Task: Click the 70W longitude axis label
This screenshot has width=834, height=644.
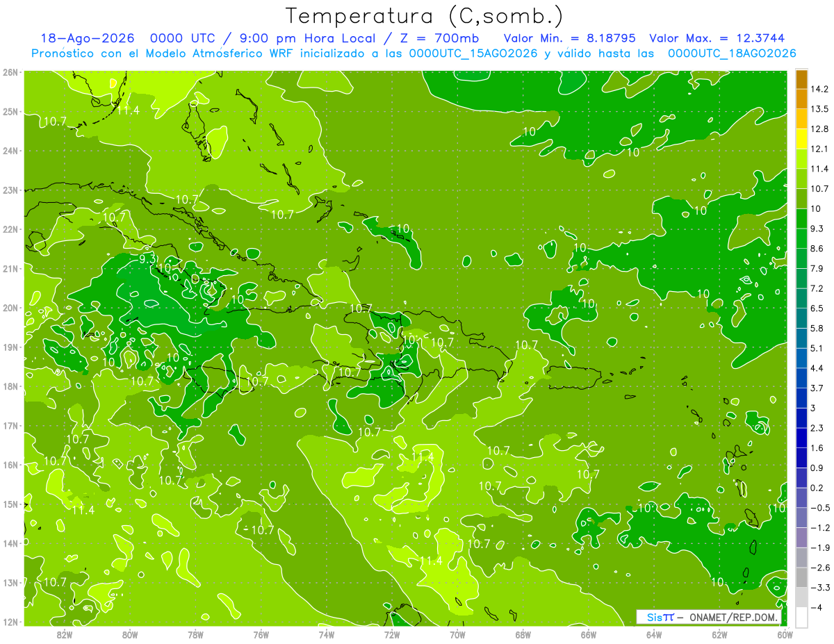Action: (x=457, y=634)
